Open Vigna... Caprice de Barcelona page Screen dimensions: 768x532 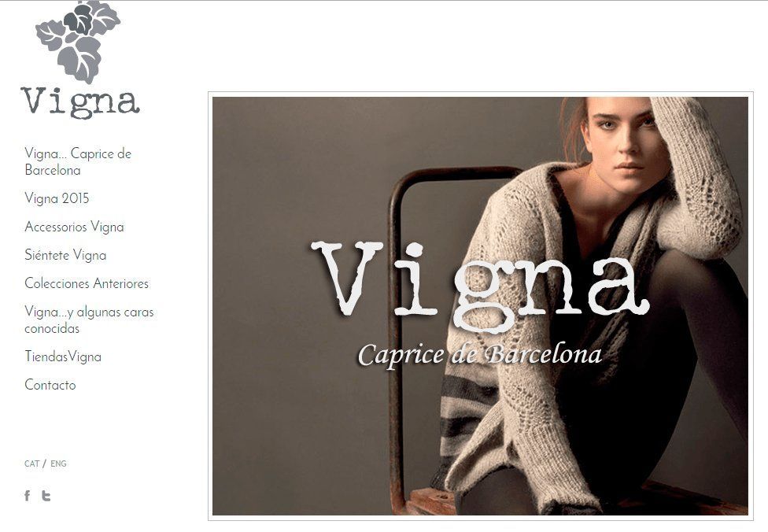click(x=78, y=161)
